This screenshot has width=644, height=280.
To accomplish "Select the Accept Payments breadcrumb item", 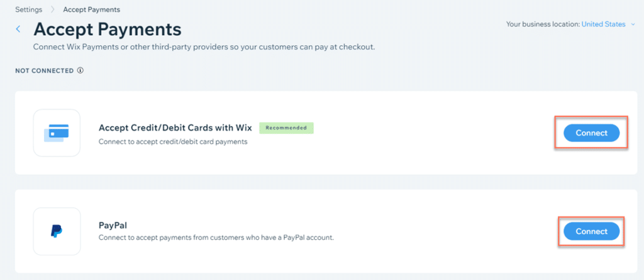I will (x=91, y=10).
